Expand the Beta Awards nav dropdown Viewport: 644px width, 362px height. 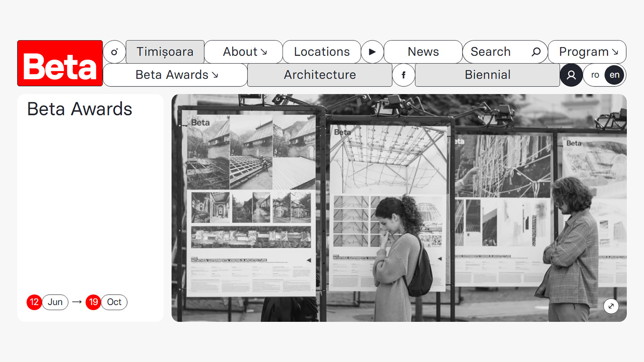pos(175,75)
